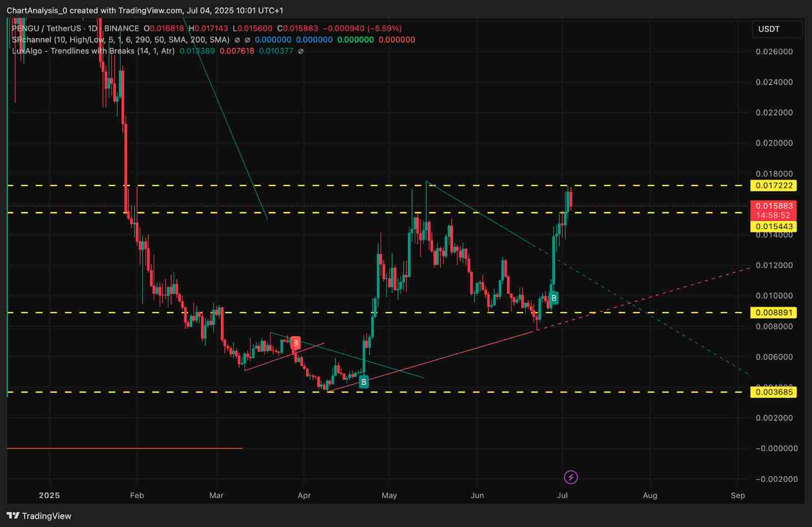Click the 0.003685 price level label
The height and width of the screenshot is (527, 812).
pos(773,392)
